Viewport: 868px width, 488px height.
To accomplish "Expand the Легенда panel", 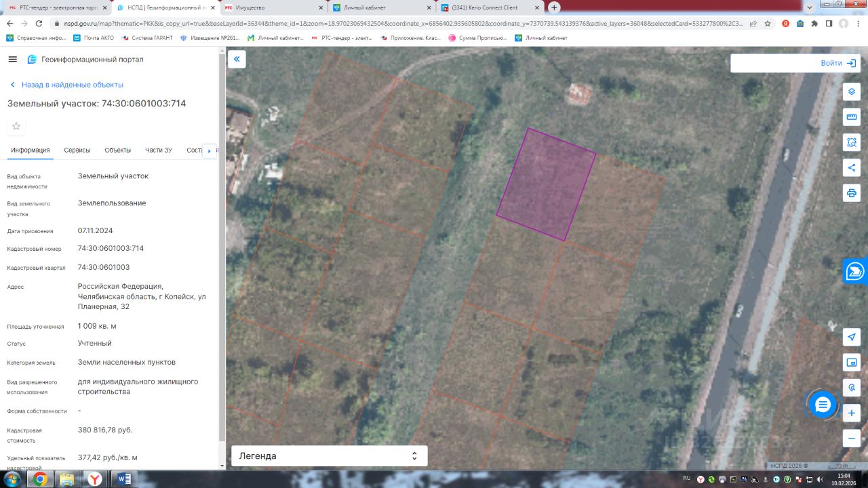I will tap(329, 456).
